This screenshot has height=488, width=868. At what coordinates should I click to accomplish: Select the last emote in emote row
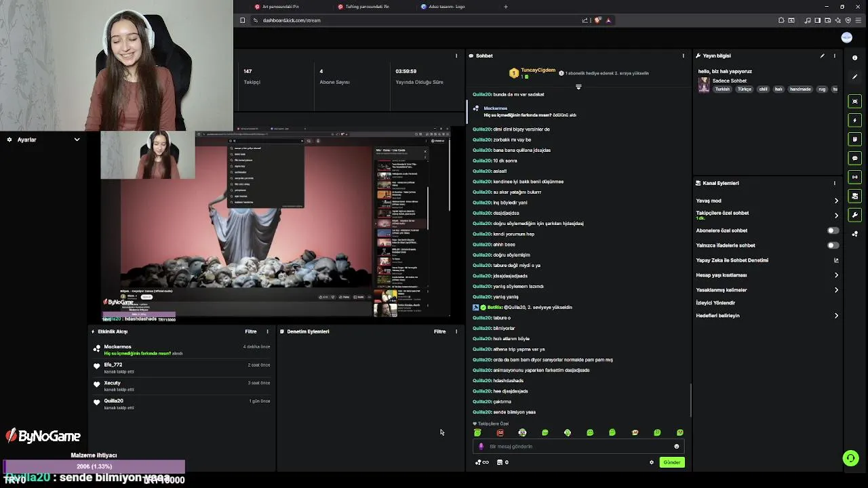(679, 432)
